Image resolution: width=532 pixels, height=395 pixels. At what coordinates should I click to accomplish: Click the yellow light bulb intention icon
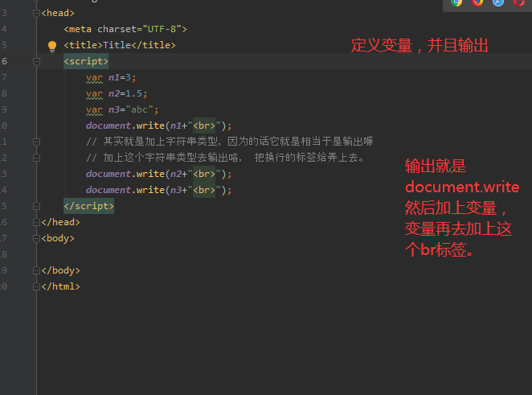coord(52,46)
